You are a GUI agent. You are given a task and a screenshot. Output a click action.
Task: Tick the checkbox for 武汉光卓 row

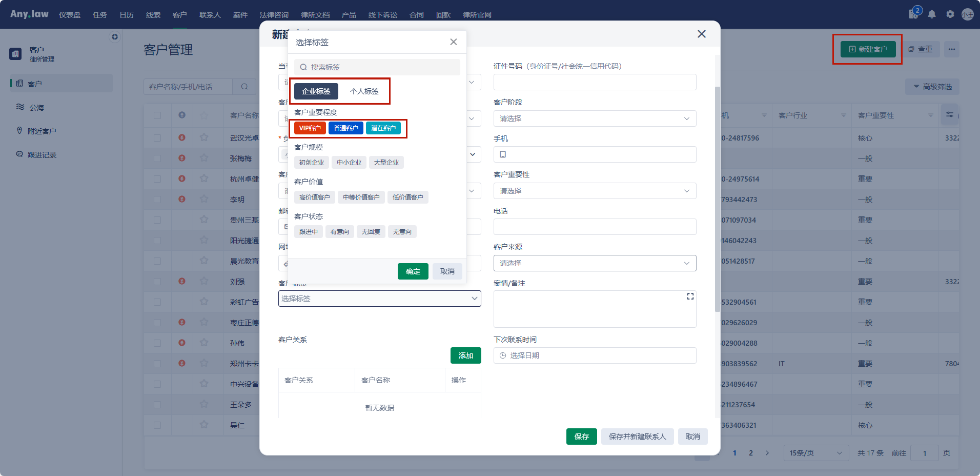point(157,138)
